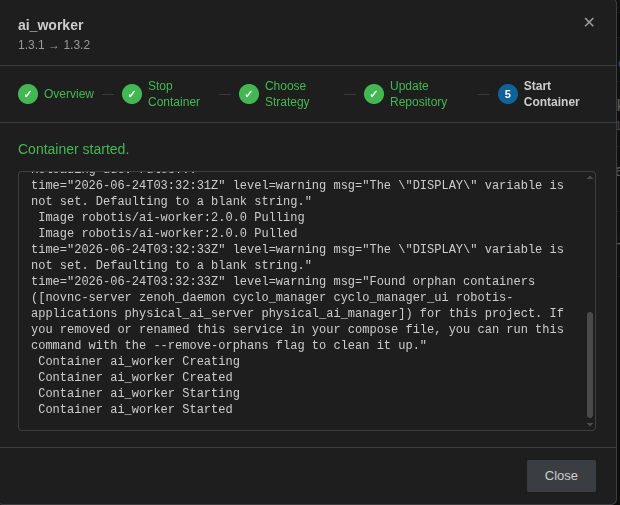620x505 pixels.
Task: Click the Close button at the bottom
Action: (561, 476)
